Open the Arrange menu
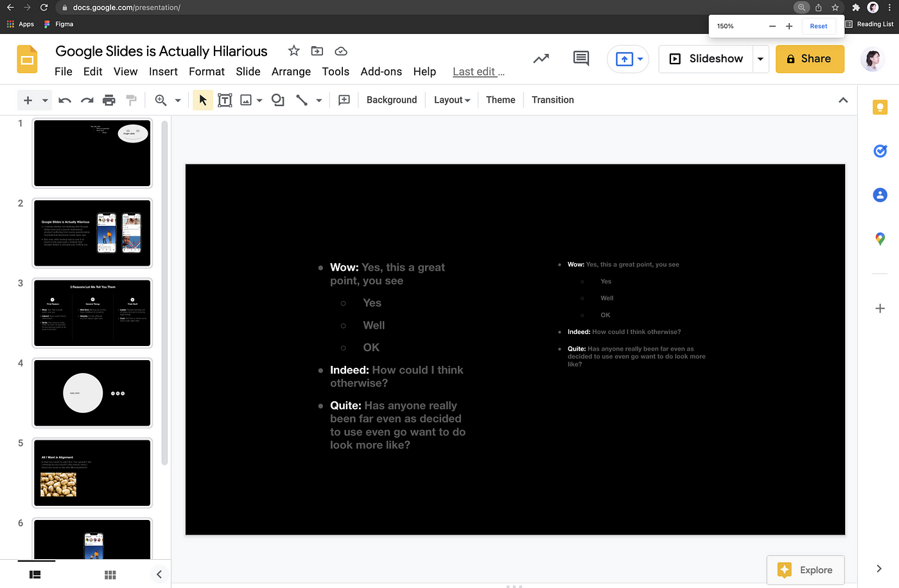 [x=291, y=72]
